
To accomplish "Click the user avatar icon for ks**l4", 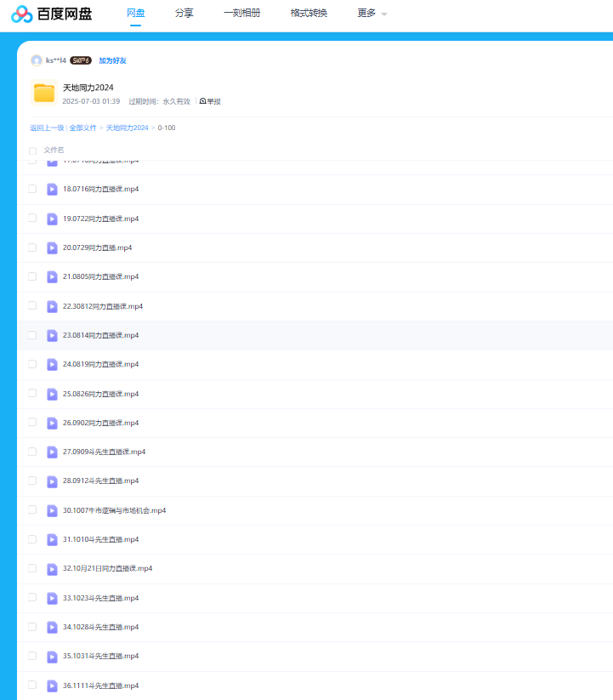I will tap(37, 60).
